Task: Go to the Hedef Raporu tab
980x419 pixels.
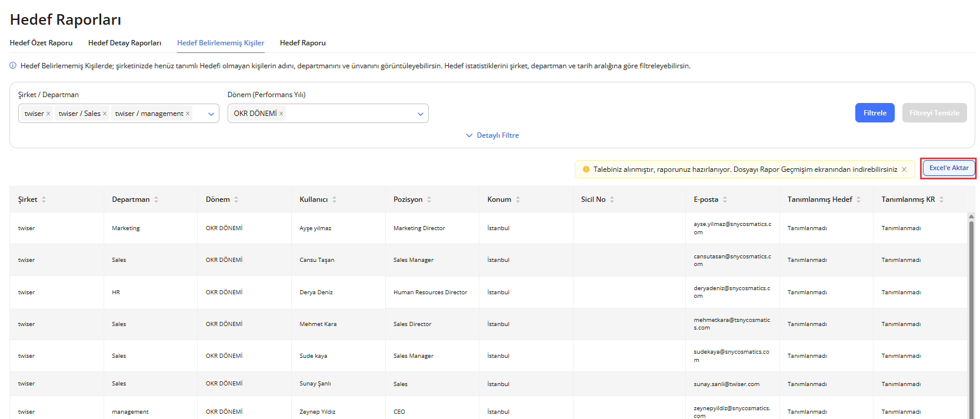Action: pos(302,43)
